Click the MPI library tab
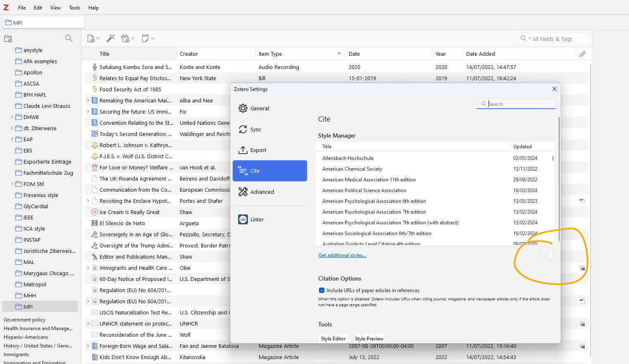629x364 pixels. click(x=44, y=23)
